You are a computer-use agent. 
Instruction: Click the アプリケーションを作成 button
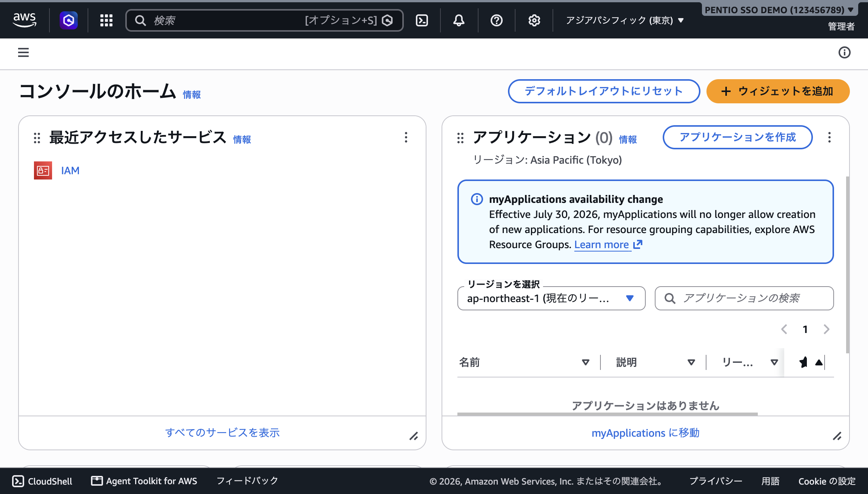click(x=738, y=137)
